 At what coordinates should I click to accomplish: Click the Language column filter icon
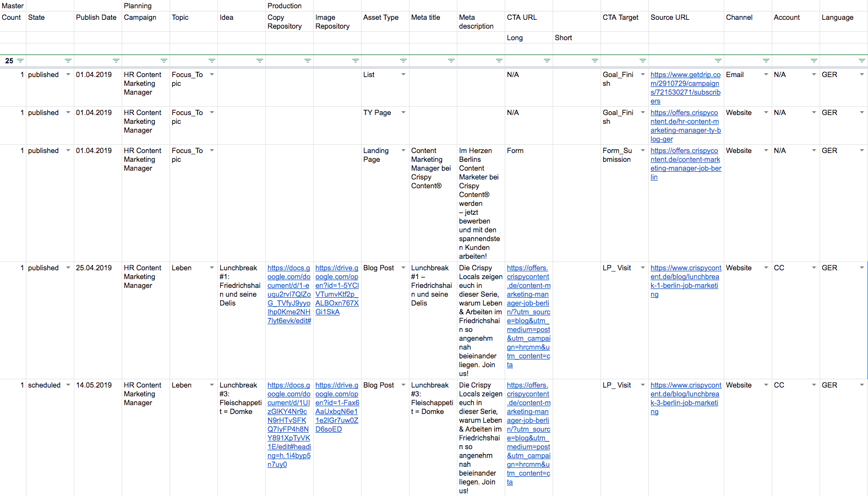862,61
